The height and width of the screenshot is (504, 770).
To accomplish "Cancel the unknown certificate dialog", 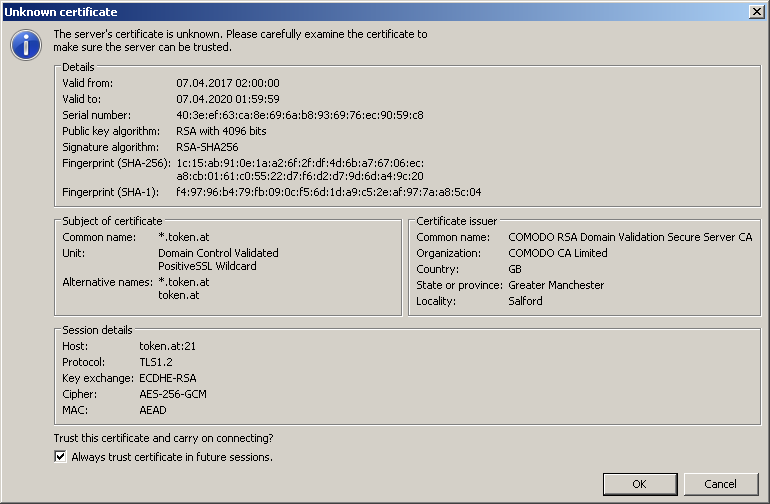I will 720,484.
